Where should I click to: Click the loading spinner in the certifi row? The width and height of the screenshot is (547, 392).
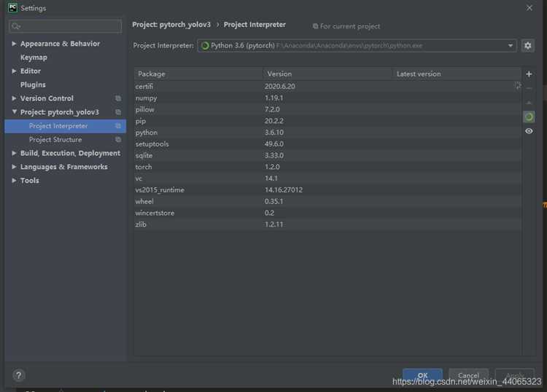(517, 85)
